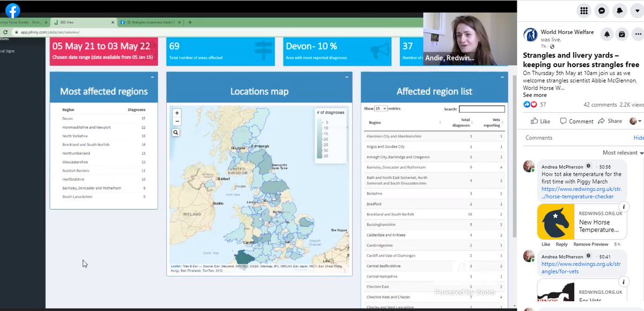
Task: Collapse the Most affected regions panel
Action: (x=153, y=77)
